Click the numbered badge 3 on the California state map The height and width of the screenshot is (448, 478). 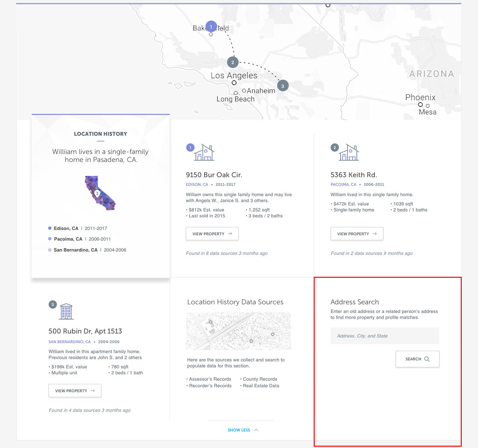pyautogui.click(x=97, y=193)
